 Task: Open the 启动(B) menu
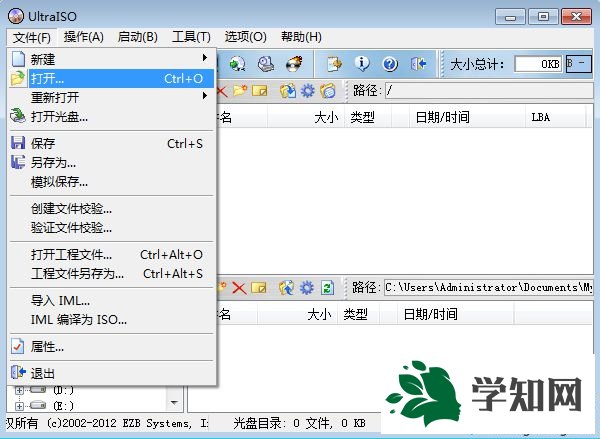[x=138, y=37]
